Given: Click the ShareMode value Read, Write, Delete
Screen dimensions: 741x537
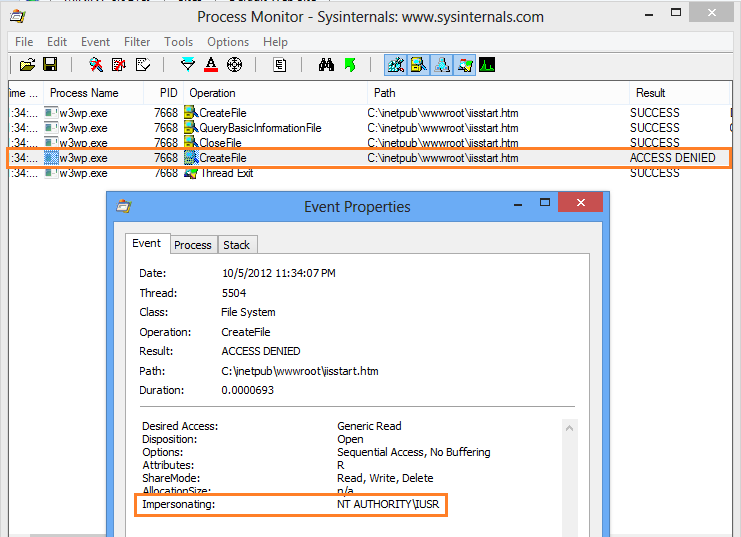Looking at the screenshot, I should 385,478.
